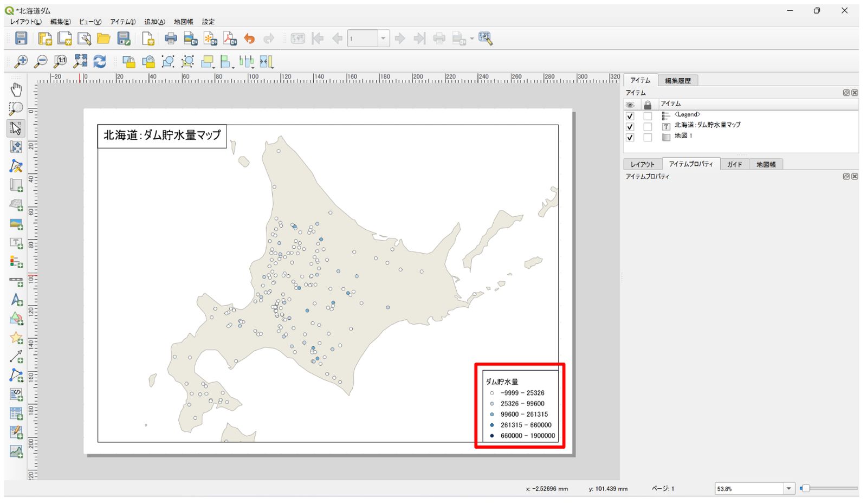Open the 追加 menu
The width and height of the screenshot is (867, 504).
tap(155, 22)
